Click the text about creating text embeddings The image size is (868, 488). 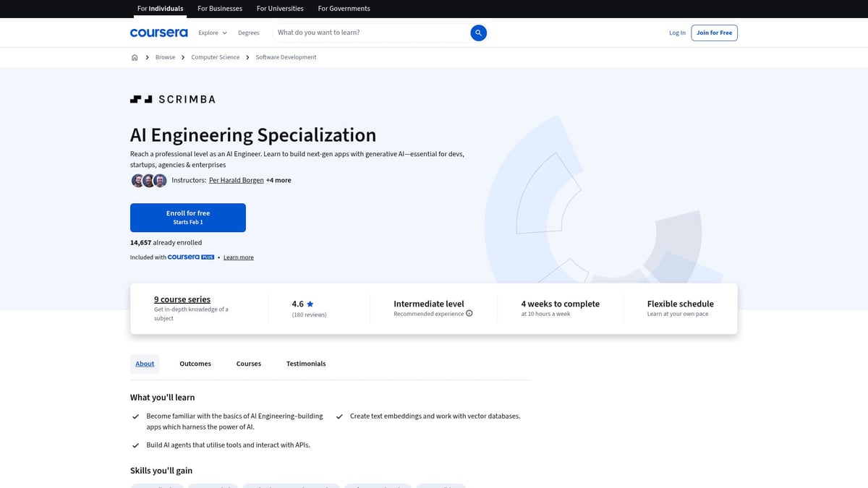coord(435,416)
